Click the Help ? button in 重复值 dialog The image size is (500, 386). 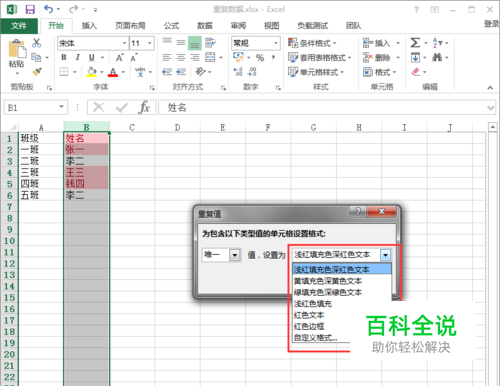[358, 211]
